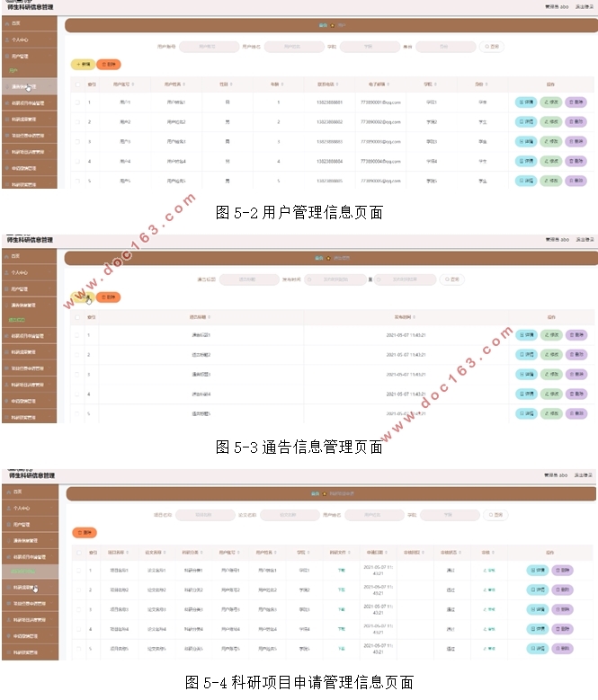This screenshot has width=598, height=700.
Task: Sort by 电子邮箱 column arrows in Figure 5-2
Action: pyautogui.click(x=388, y=84)
